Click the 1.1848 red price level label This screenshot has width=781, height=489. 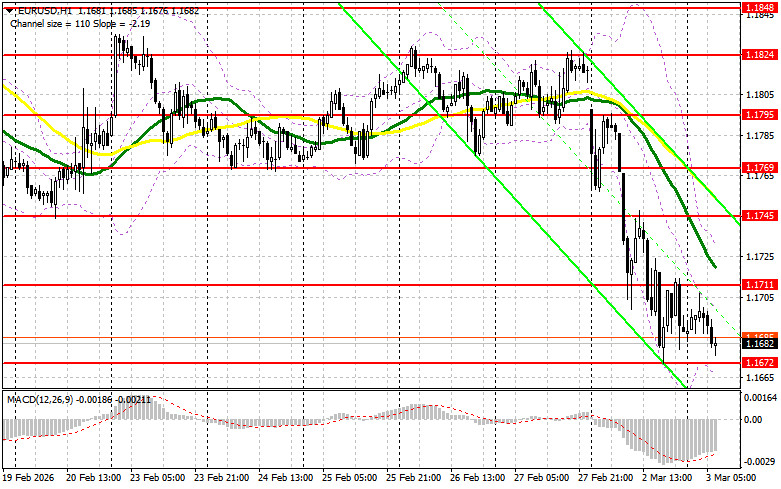[x=758, y=7]
